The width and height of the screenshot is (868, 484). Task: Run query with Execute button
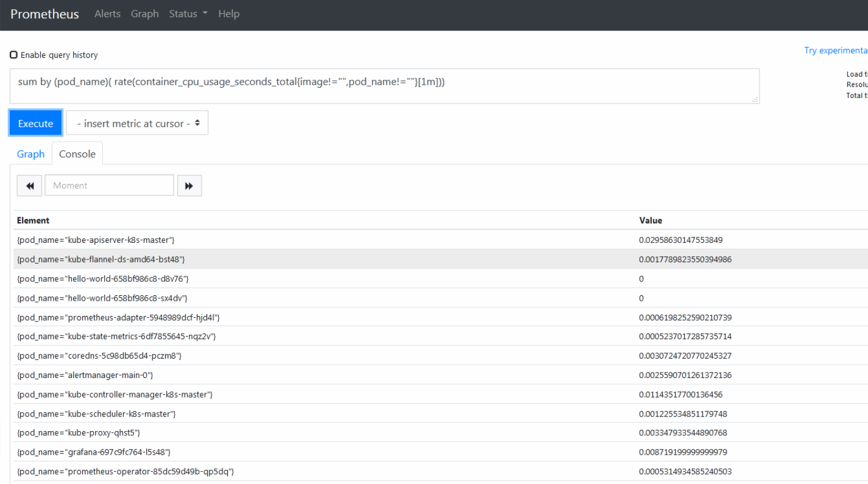coord(35,123)
